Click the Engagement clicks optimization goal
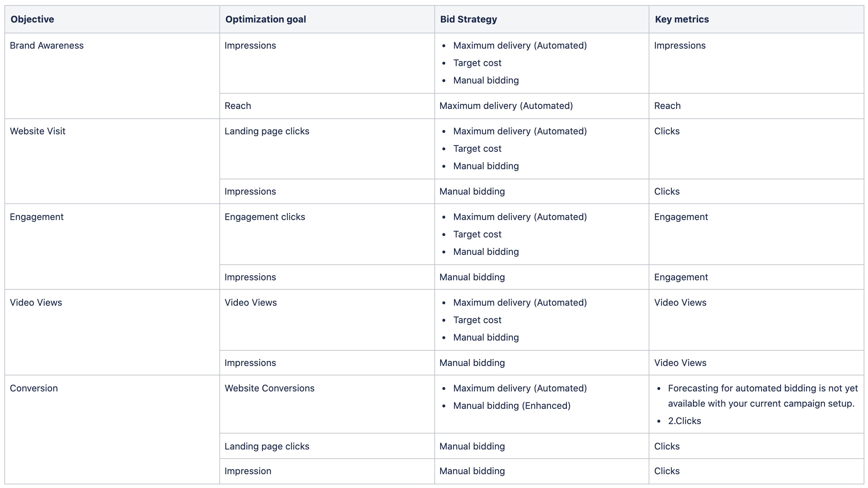 (265, 217)
